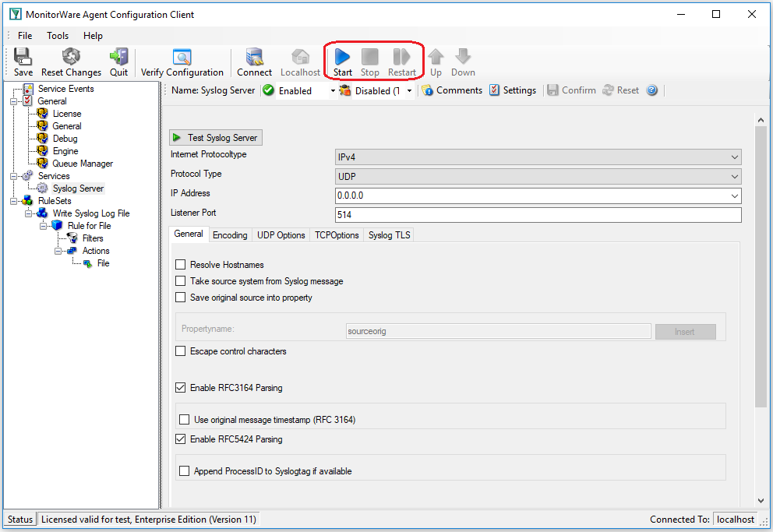Select Service Events in the tree
This screenshot has height=532, width=773.
click(65, 89)
